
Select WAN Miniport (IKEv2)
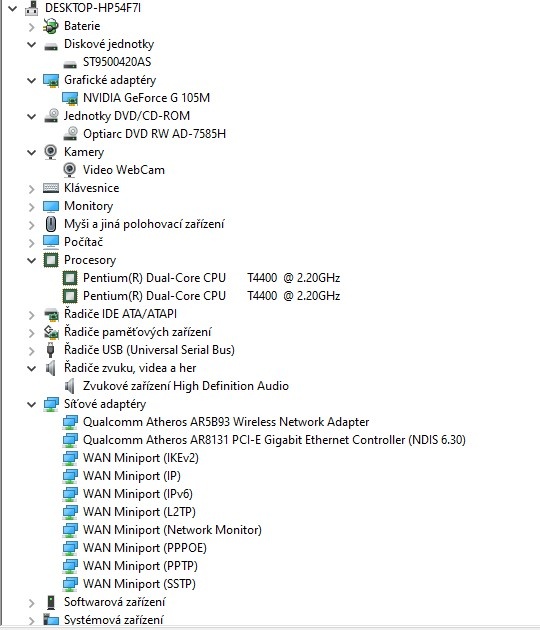pos(141,458)
